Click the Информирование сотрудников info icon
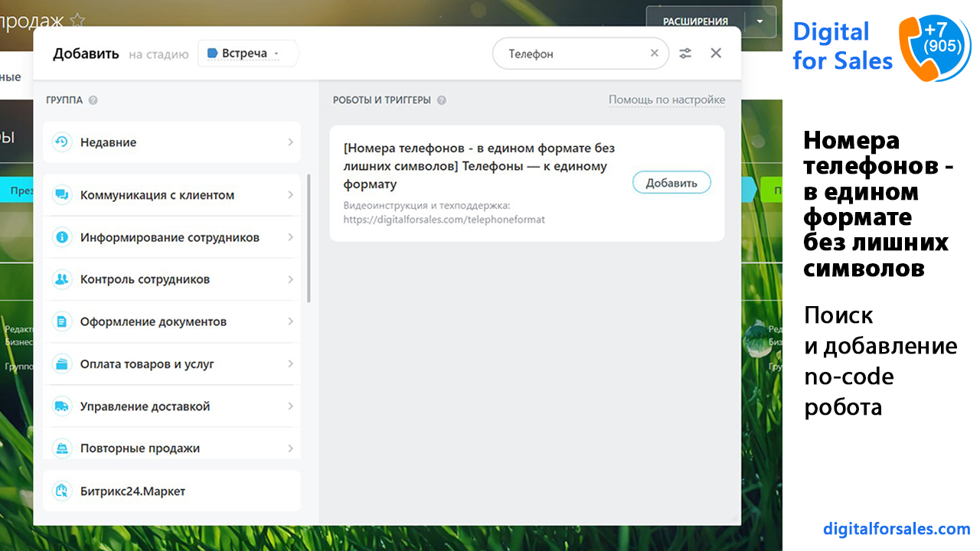Screen dimensions: 980x551 [61, 237]
